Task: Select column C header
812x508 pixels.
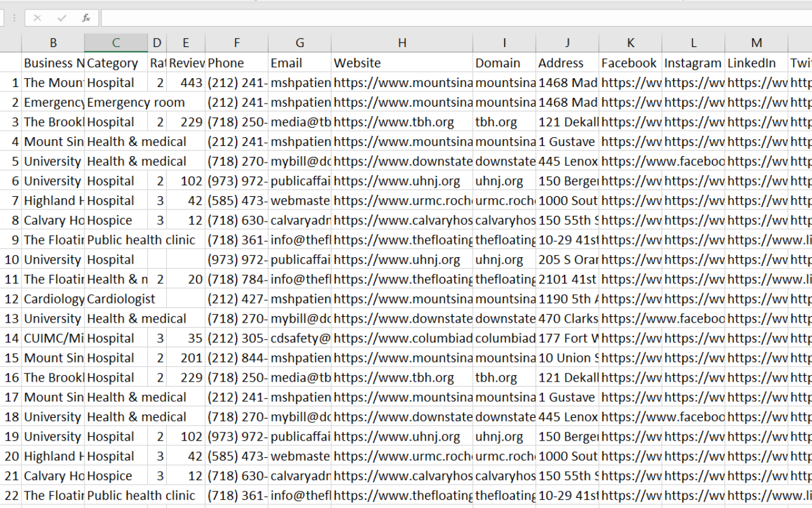Action: (116, 43)
